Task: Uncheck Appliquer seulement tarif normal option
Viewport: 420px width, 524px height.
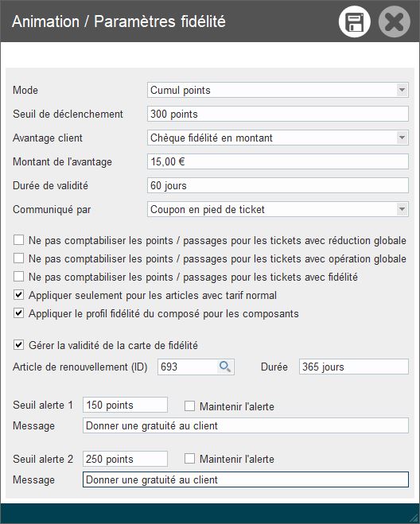Action: [19, 295]
